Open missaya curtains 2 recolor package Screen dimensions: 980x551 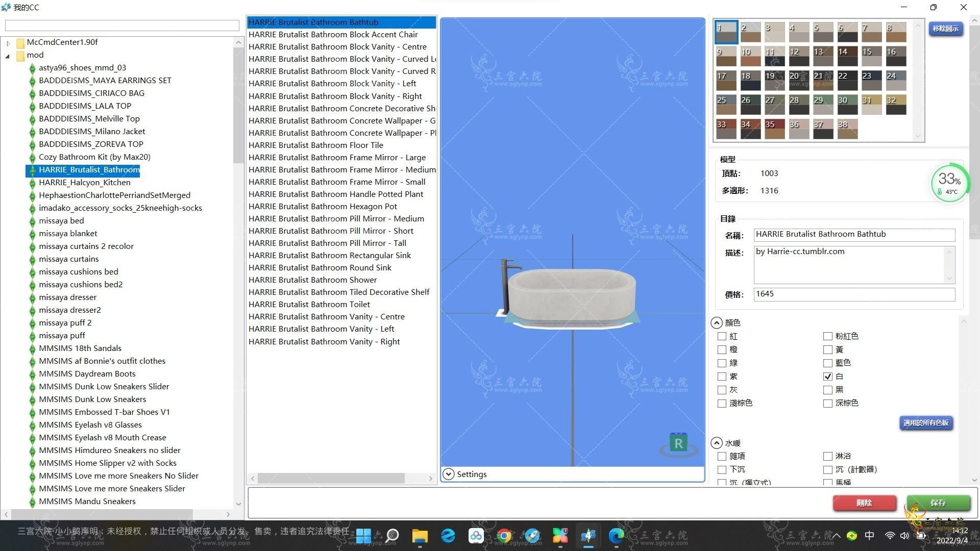86,246
